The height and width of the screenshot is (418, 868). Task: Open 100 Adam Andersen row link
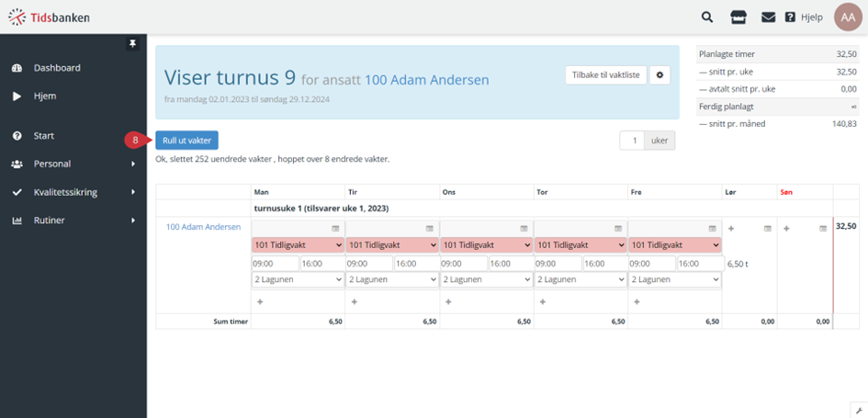point(204,226)
